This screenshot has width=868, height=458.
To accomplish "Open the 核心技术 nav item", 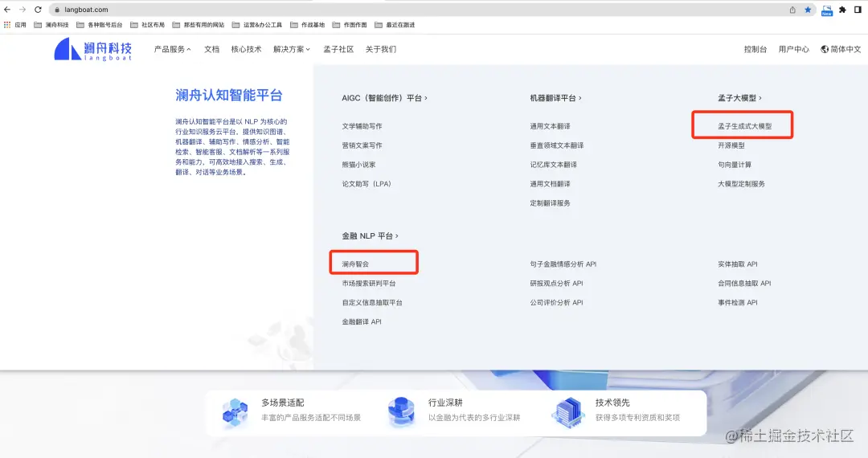I will (x=247, y=49).
